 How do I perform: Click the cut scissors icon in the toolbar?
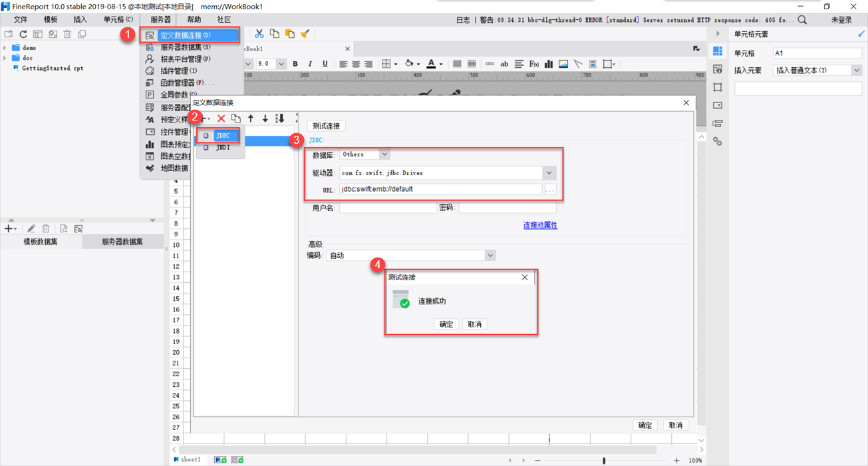coord(259,34)
